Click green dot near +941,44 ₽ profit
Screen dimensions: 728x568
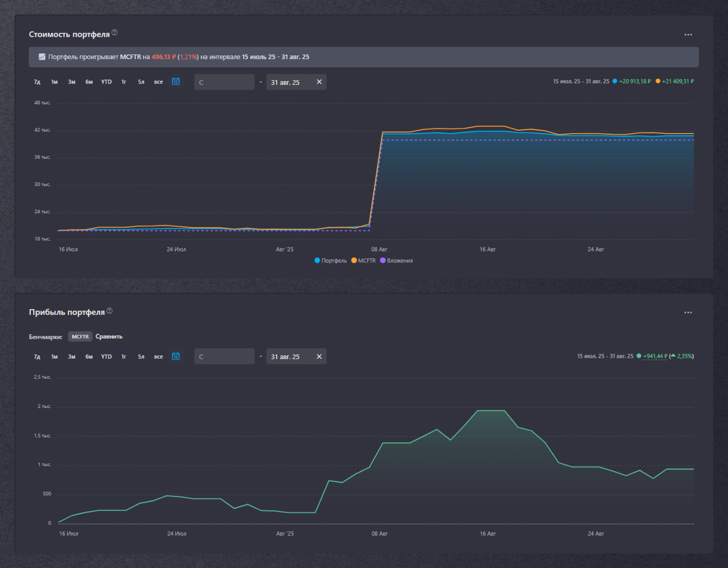point(639,356)
